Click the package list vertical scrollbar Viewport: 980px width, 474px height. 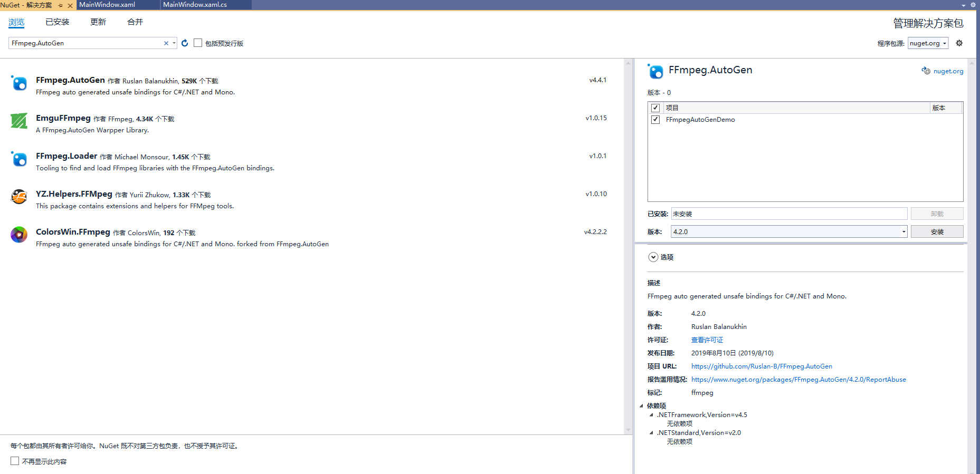628,246
